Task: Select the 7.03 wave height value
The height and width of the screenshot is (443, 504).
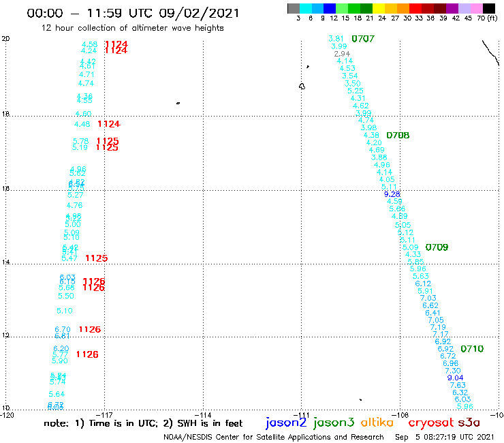Action: 428,299
